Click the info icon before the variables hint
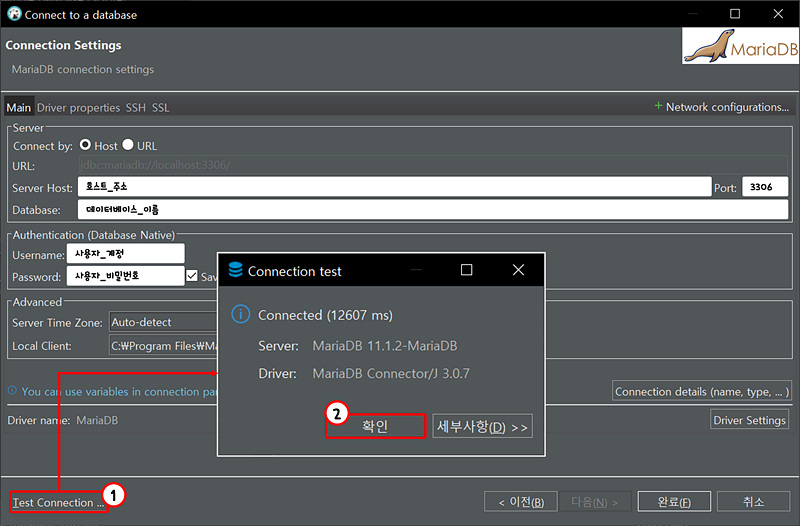 click(12, 390)
